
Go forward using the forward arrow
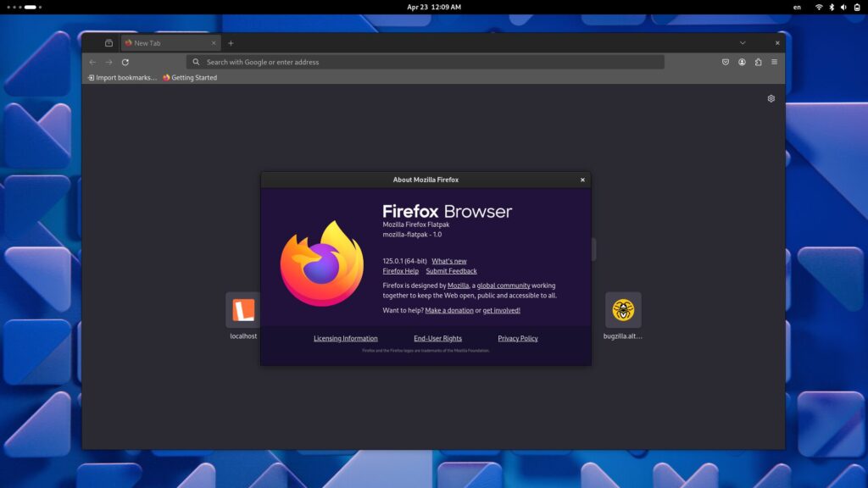pos(108,62)
